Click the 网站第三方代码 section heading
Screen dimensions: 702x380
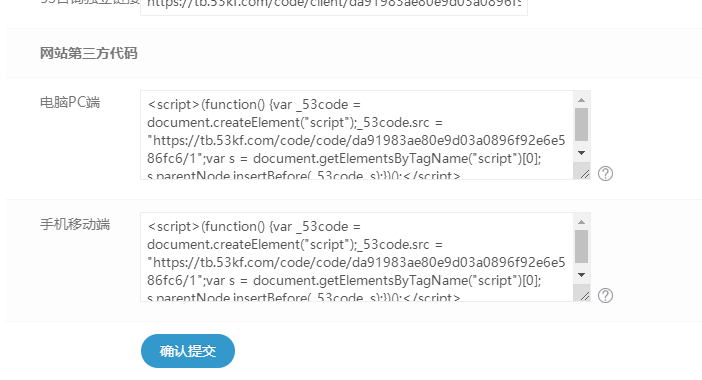(89, 53)
